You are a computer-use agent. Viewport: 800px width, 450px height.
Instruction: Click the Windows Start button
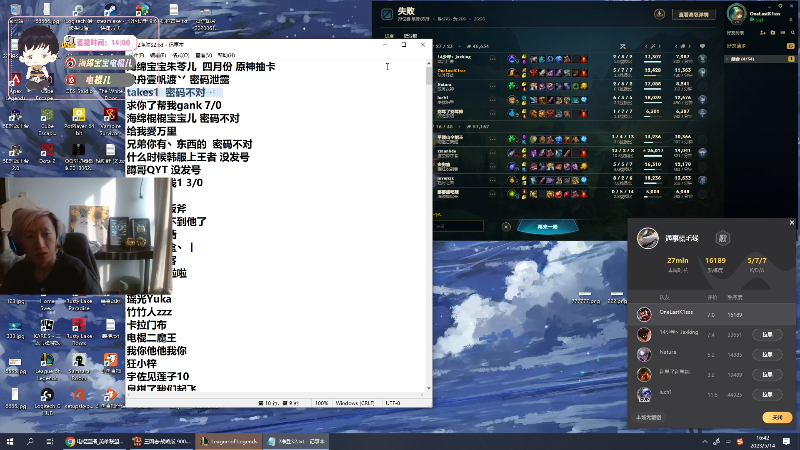pyautogui.click(x=10, y=441)
